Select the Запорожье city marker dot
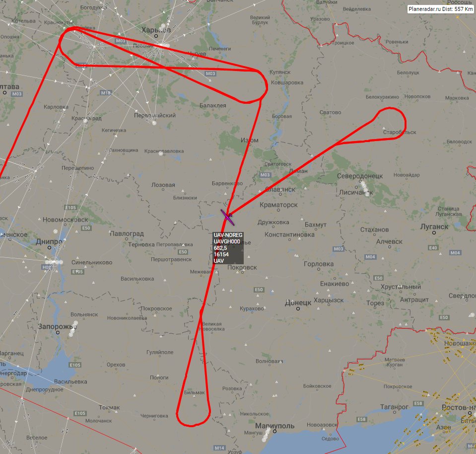 (58, 332)
